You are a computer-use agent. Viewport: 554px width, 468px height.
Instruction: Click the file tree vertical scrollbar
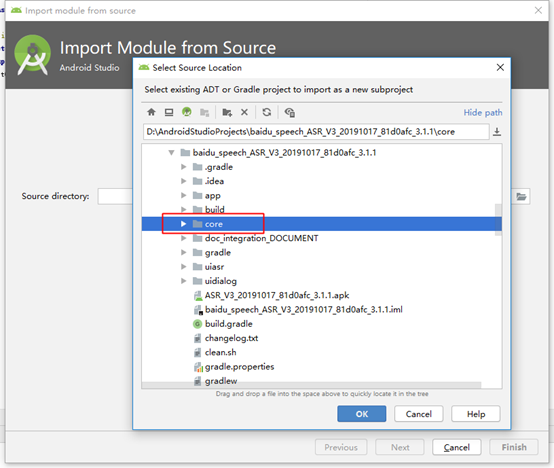click(x=498, y=220)
